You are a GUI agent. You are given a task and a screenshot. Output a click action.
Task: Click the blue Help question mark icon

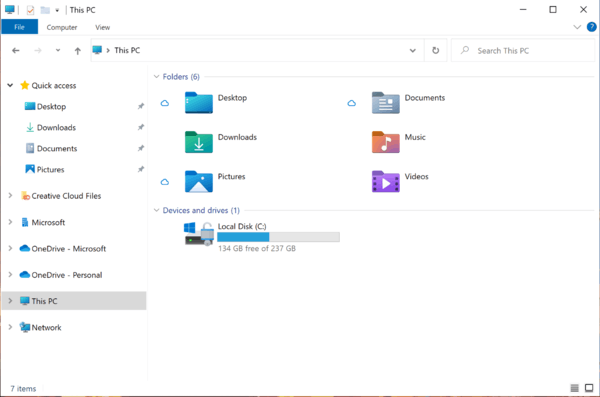pos(591,27)
